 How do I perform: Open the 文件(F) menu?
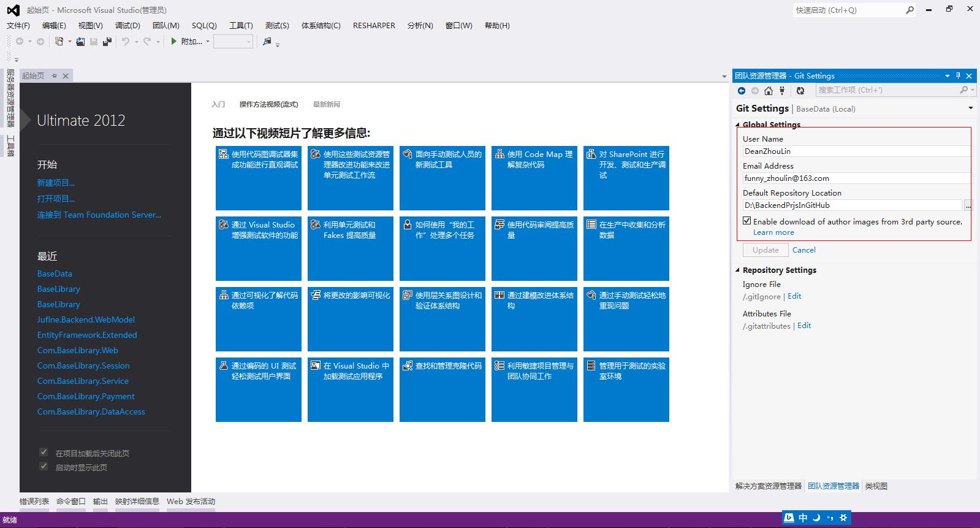tap(18, 25)
